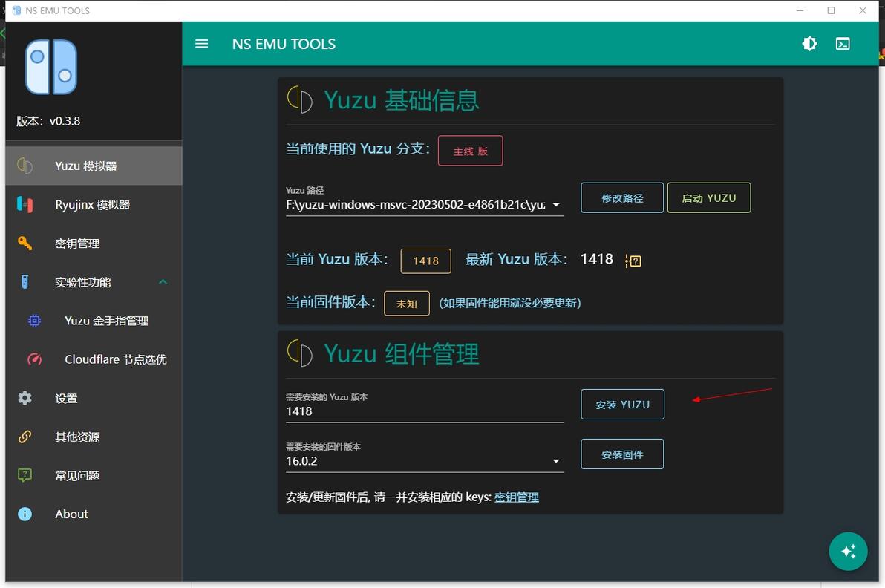Click the Yuzu logo beside 基础信息 heading

(300, 100)
